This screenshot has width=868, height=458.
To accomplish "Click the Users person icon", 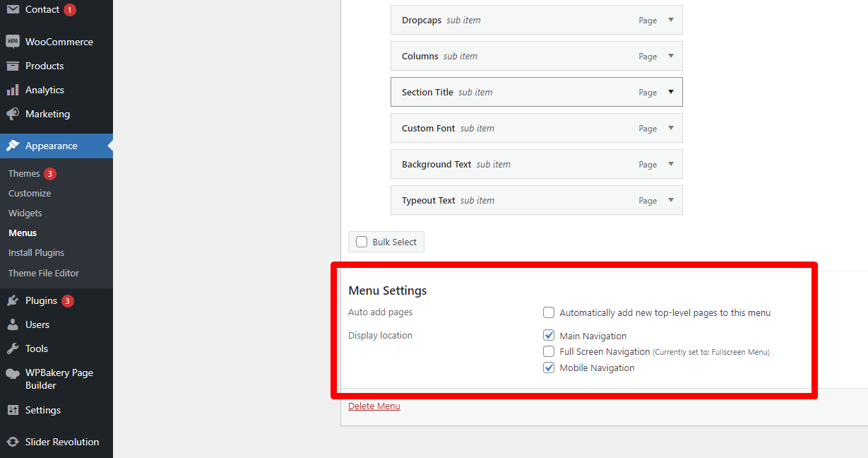I will pos(13,324).
